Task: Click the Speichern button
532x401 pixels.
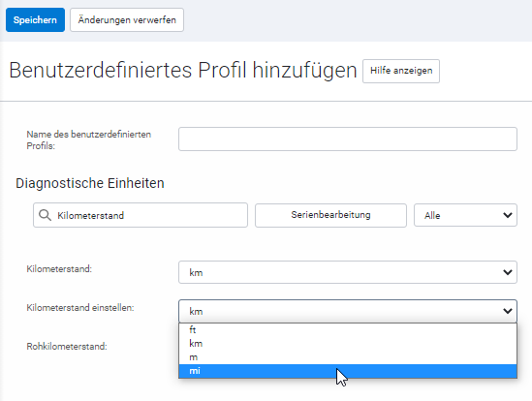Action: click(35, 20)
